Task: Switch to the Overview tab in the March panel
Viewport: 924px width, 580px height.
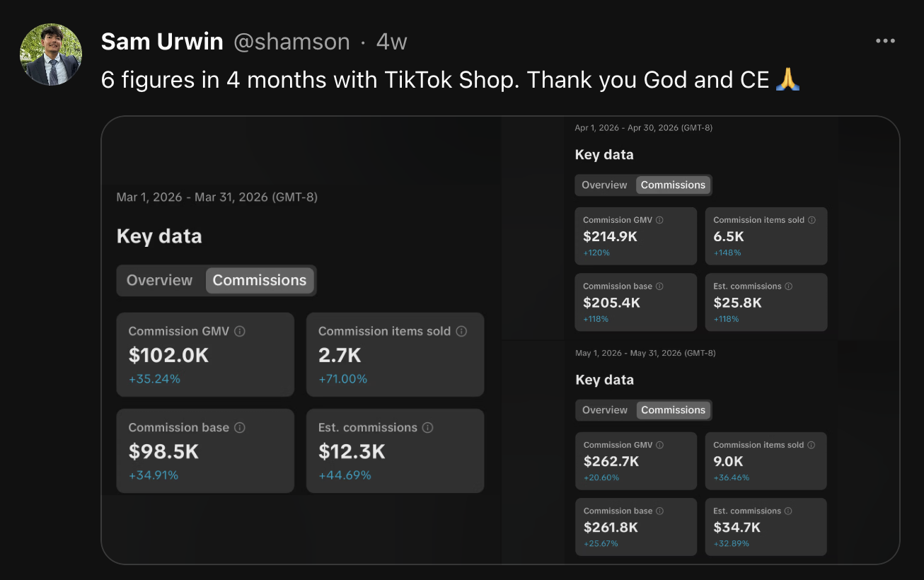Action: coord(159,280)
